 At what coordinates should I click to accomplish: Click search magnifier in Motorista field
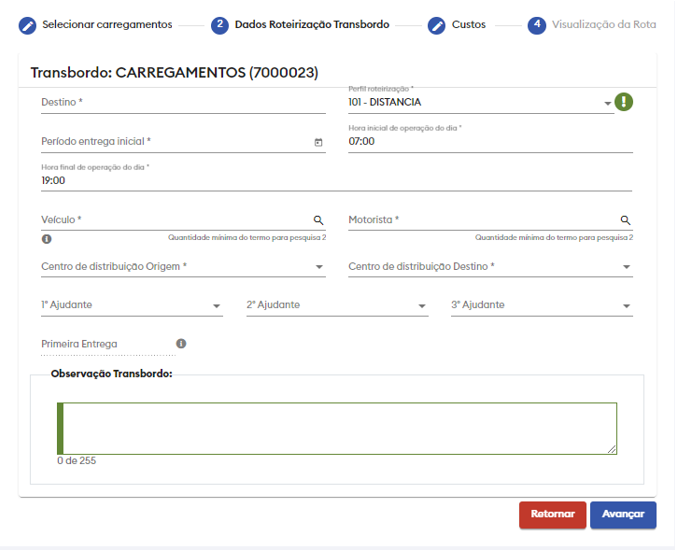point(625,220)
